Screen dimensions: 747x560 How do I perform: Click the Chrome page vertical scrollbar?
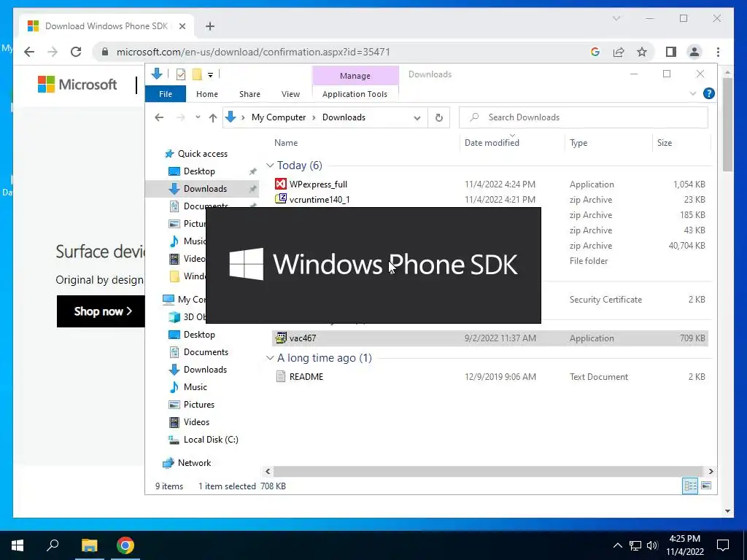click(x=727, y=124)
